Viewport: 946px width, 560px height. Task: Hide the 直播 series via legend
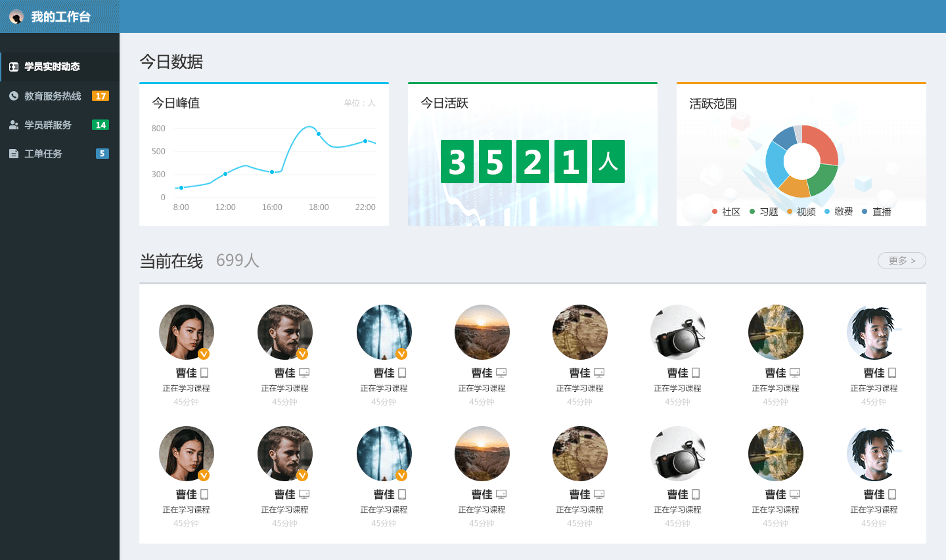[x=877, y=211]
